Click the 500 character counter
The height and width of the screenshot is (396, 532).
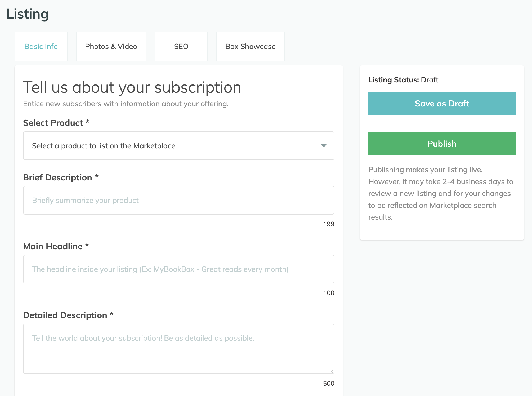tap(328, 384)
